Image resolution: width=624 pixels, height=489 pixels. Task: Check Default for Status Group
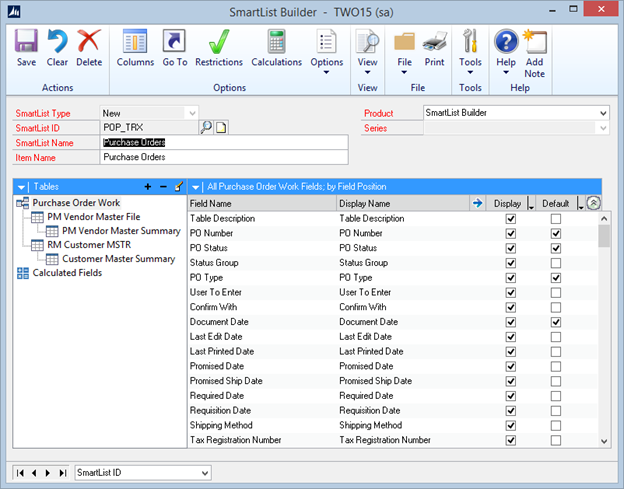(x=556, y=263)
